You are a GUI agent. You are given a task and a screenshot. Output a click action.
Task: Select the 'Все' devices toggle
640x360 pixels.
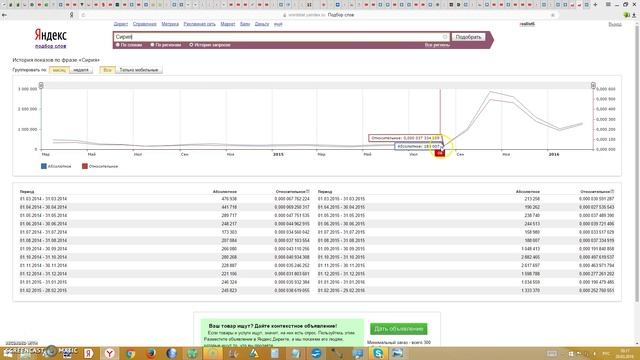(x=107, y=70)
